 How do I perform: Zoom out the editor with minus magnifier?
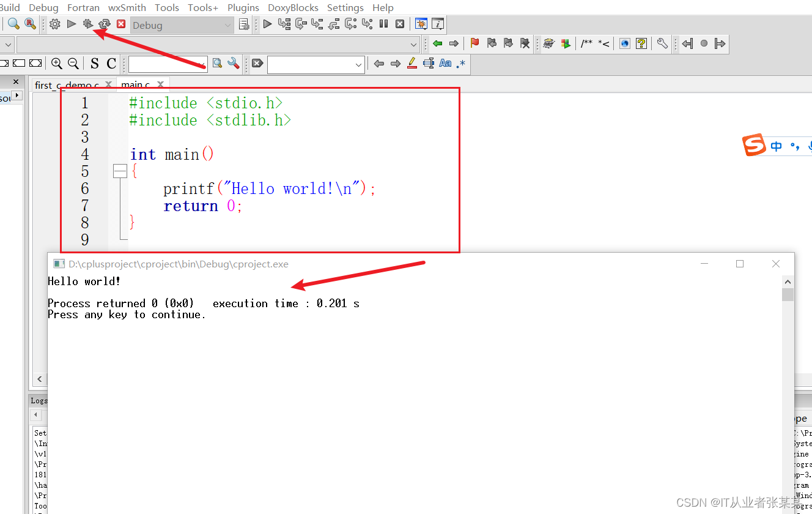[x=73, y=63]
